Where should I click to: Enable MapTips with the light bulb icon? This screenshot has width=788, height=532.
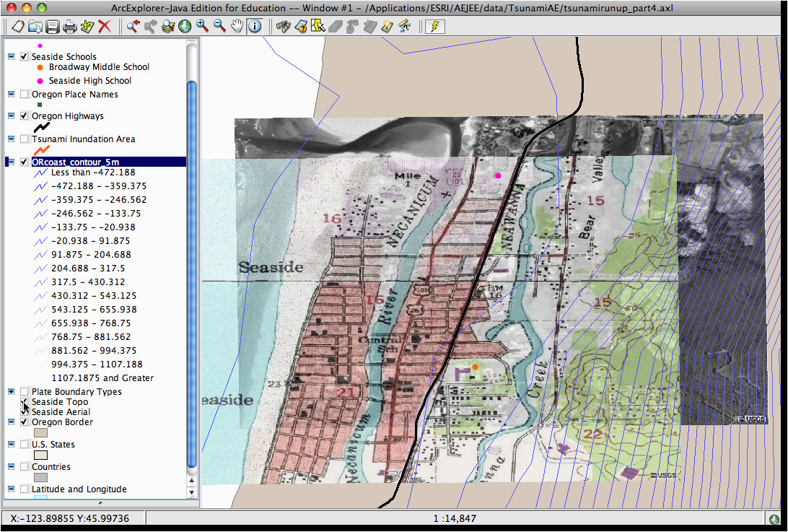[x=387, y=26]
